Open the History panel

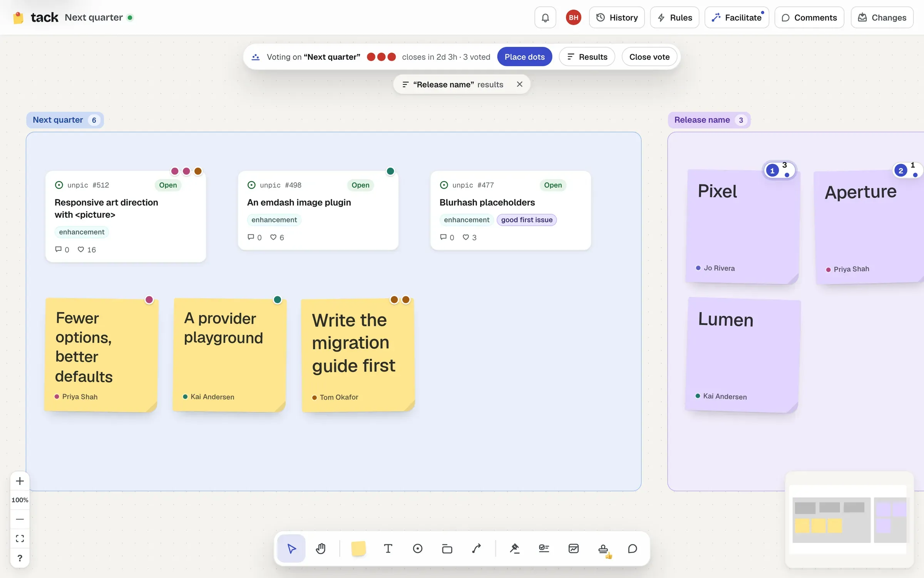617,17
